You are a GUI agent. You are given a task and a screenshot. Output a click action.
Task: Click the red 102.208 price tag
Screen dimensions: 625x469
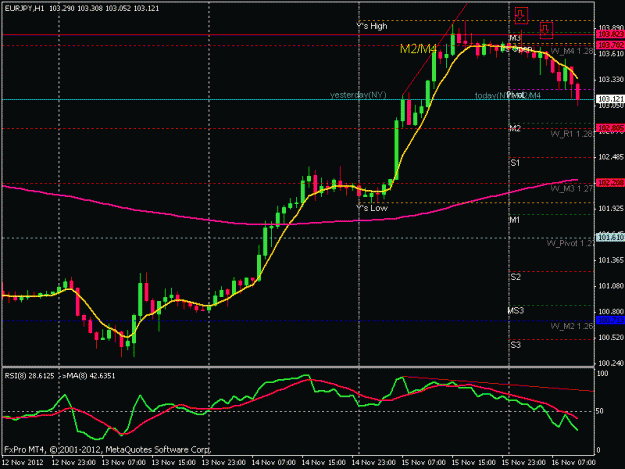[611, 183]
